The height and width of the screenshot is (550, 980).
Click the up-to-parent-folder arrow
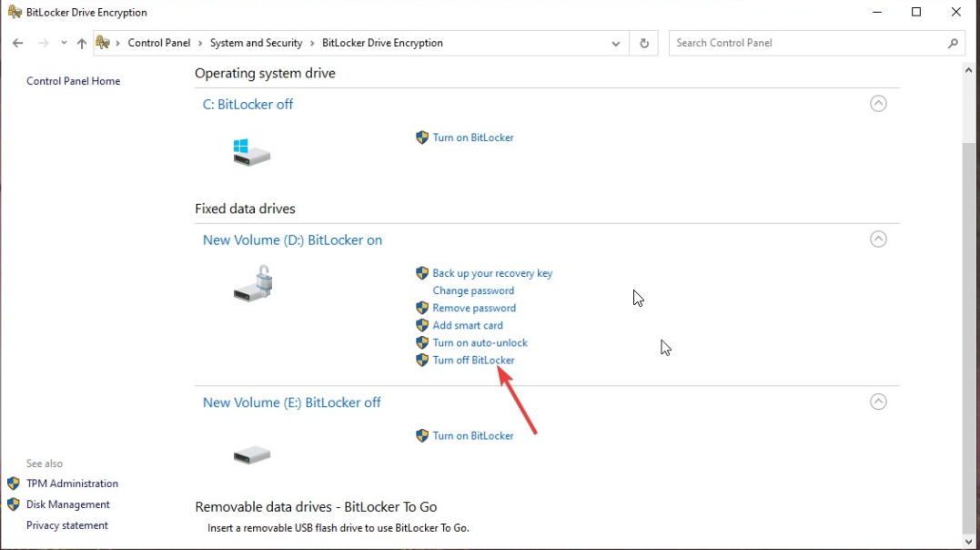(x=81, y=43)
